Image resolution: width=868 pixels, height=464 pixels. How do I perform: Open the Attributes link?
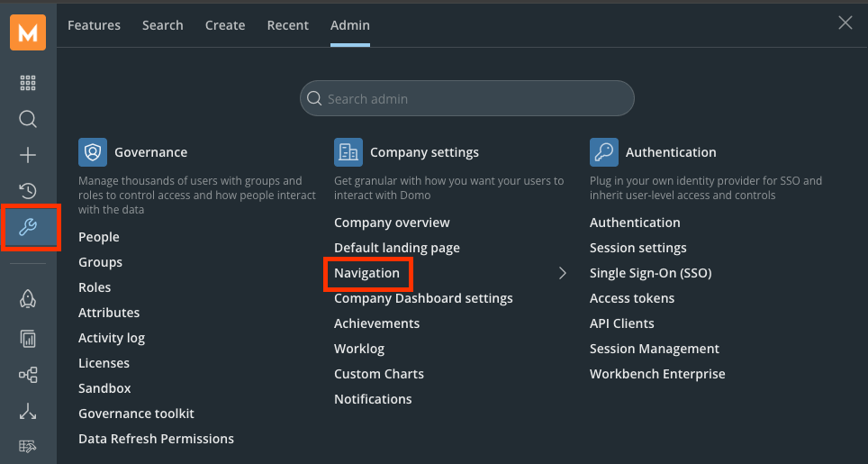[x=109, y=313]
